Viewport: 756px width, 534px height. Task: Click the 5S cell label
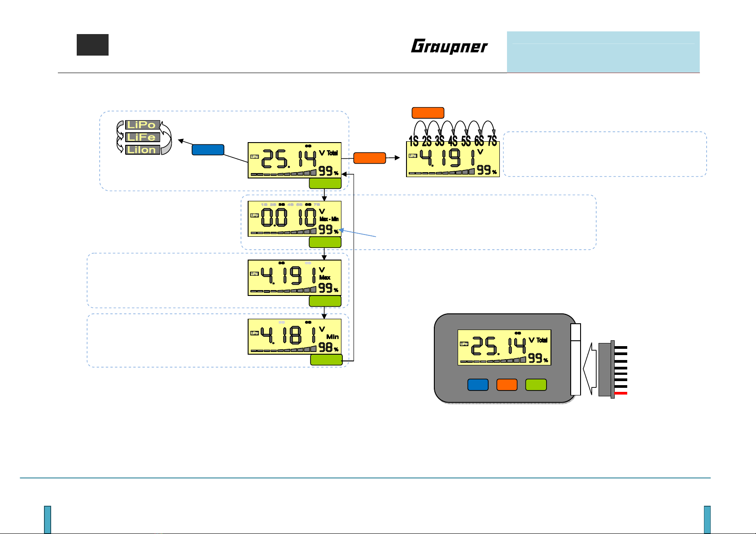point(466,141)
